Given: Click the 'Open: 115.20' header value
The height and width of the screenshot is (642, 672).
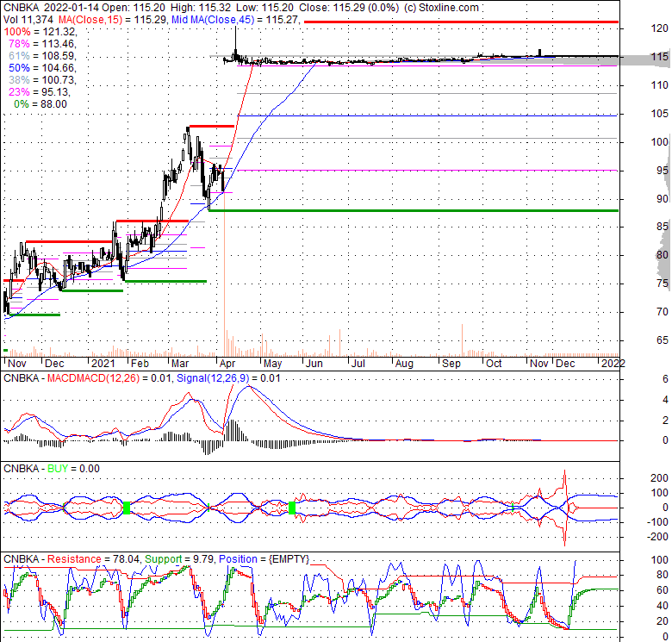Looking at the screenshot, I should (135, 7).
